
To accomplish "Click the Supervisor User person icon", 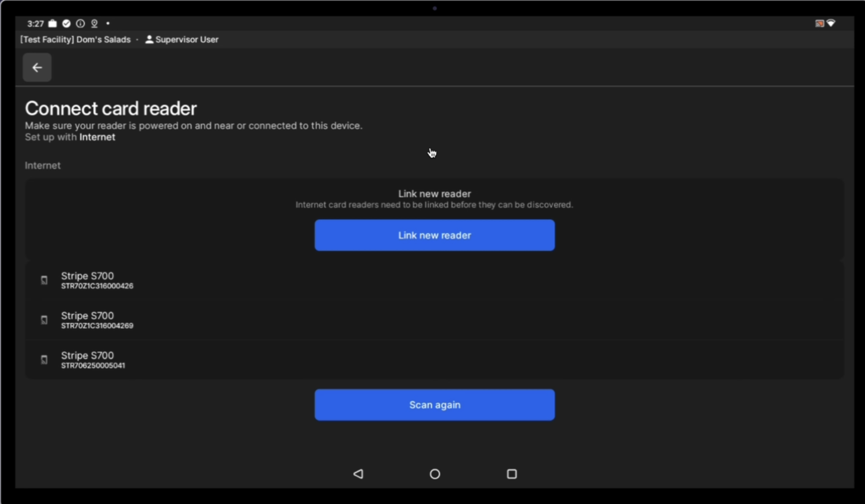I will click(149, 40).
